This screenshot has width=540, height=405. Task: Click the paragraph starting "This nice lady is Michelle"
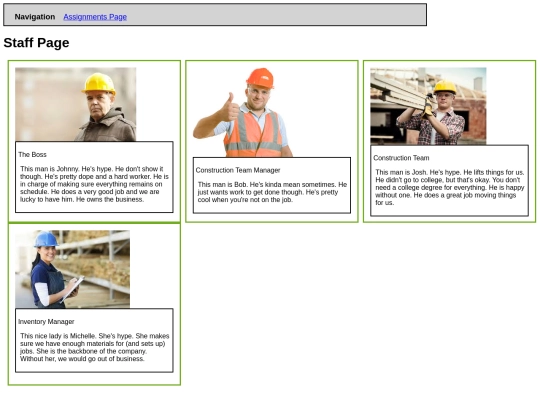coord(94,347)
